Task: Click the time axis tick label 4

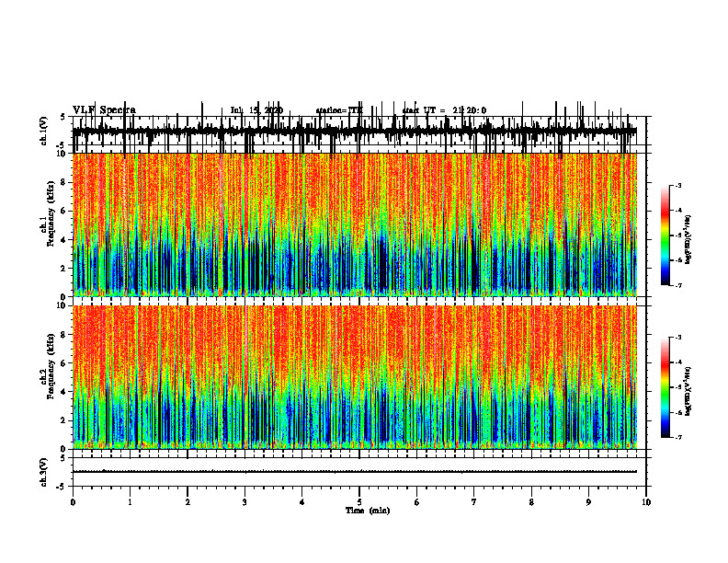Action: 302,502
